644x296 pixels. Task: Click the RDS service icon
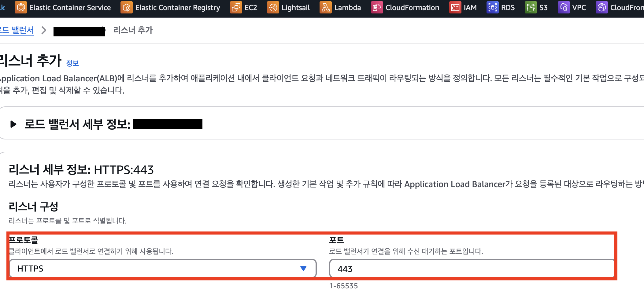tap(493, 7)
